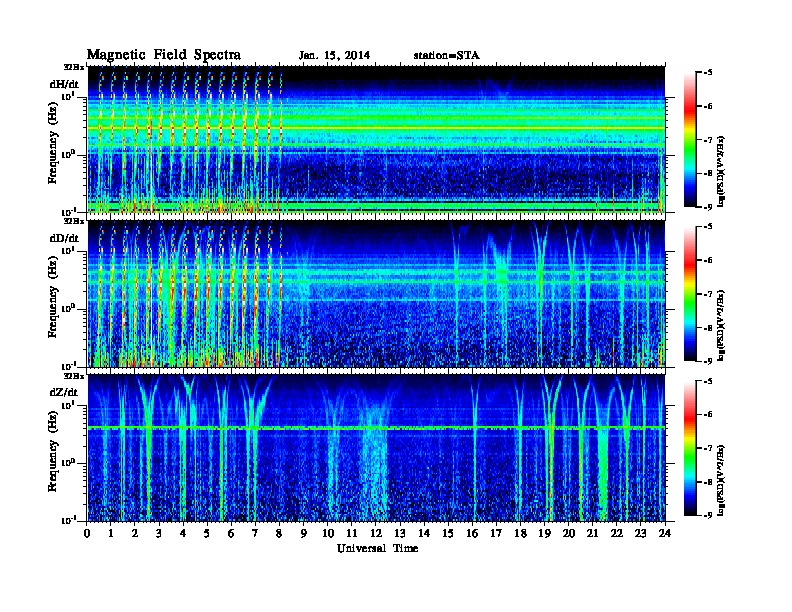Click the dD/dt panel color scale bar

tap(689, 293)
